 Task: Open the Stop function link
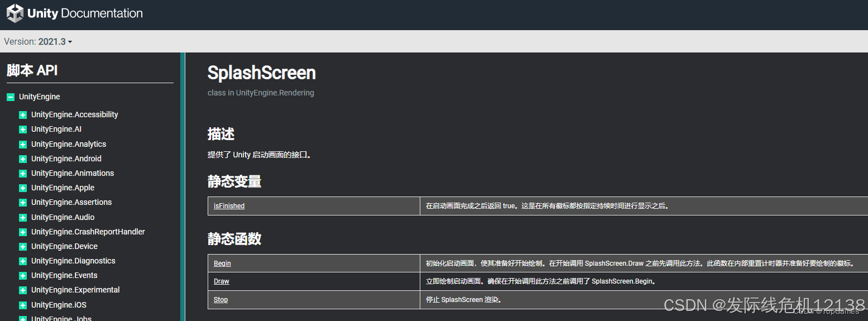[221, 300]
